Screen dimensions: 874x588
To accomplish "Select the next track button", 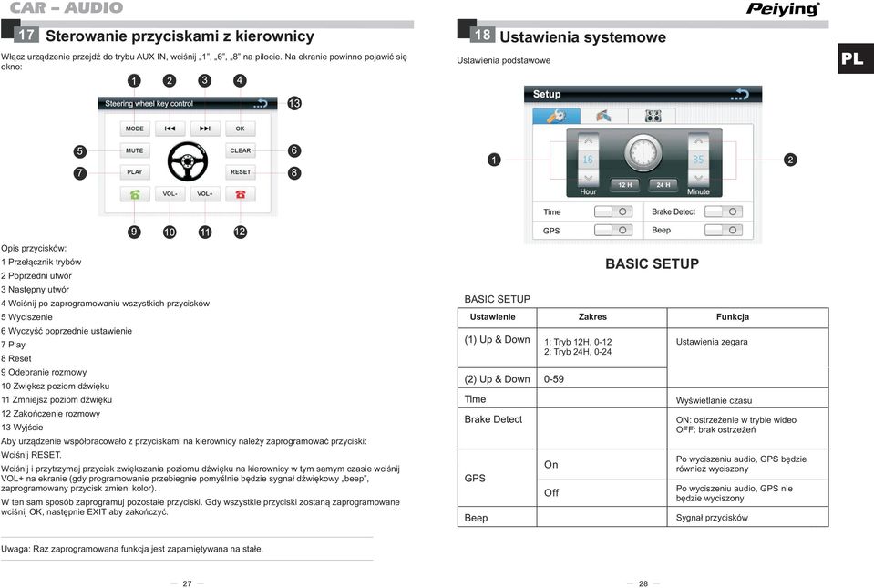I will coord(205,129).
